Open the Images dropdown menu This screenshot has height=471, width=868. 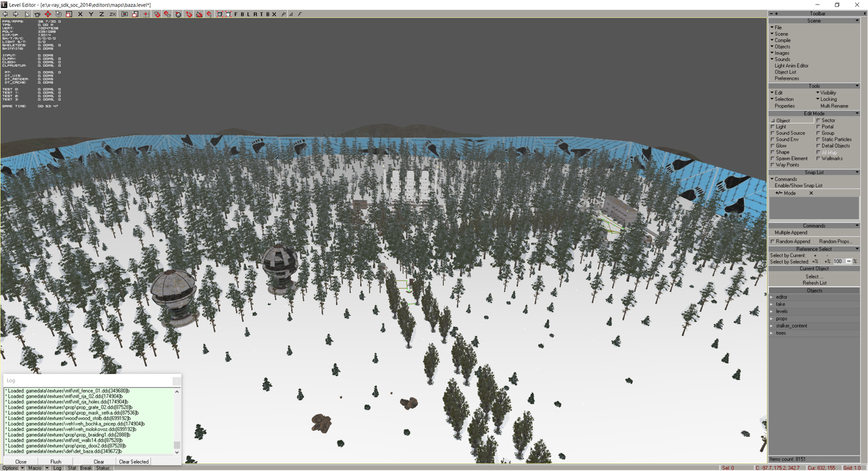781,53
